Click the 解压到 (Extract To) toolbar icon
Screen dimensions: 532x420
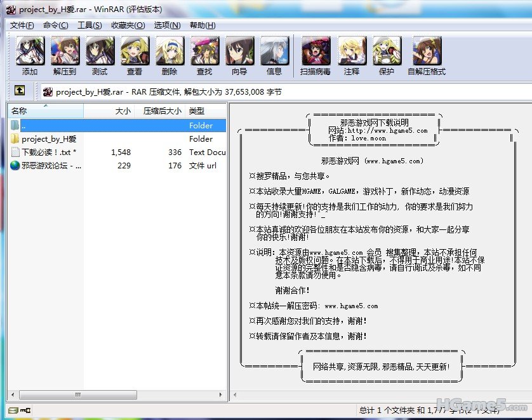coord(65,51)
